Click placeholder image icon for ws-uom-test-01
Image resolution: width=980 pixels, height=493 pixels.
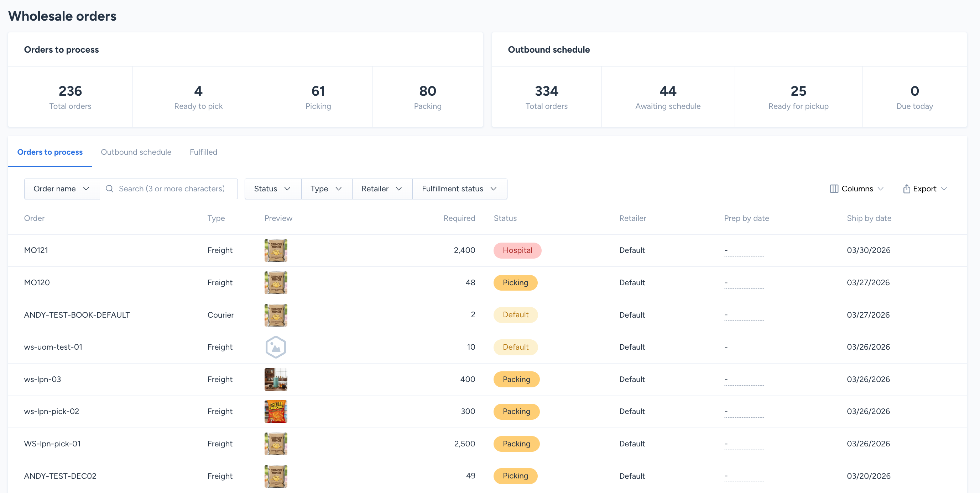tap(275, 347)
